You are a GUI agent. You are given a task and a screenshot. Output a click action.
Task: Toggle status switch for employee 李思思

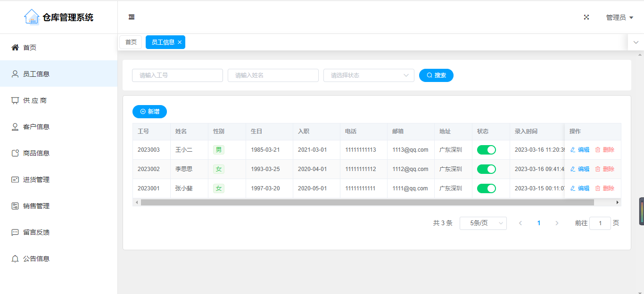pyautogui.click(x=486, y=169)
